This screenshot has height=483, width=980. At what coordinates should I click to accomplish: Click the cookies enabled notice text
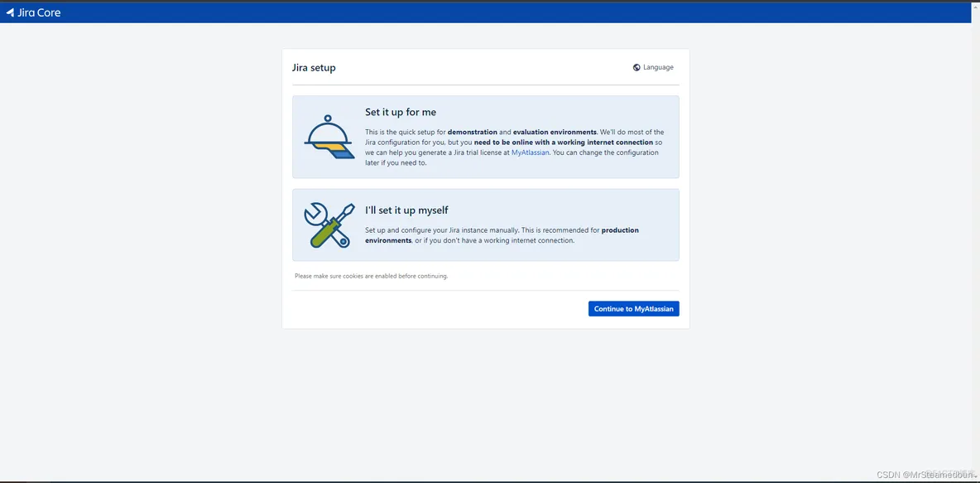click(x=372, y=276)
